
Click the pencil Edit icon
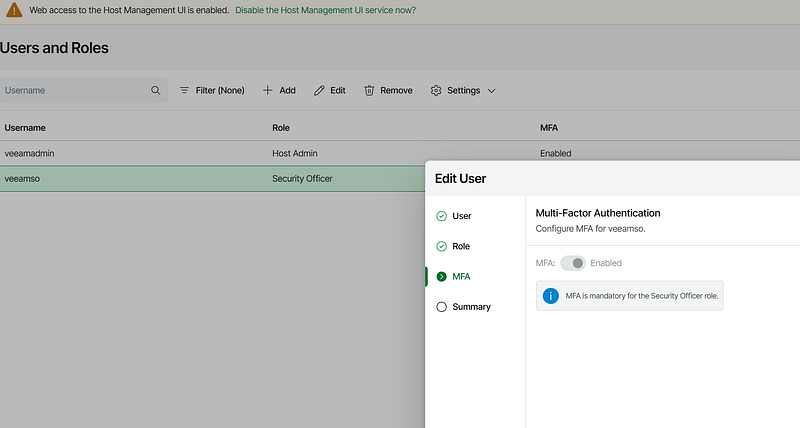tap(319, 90)
